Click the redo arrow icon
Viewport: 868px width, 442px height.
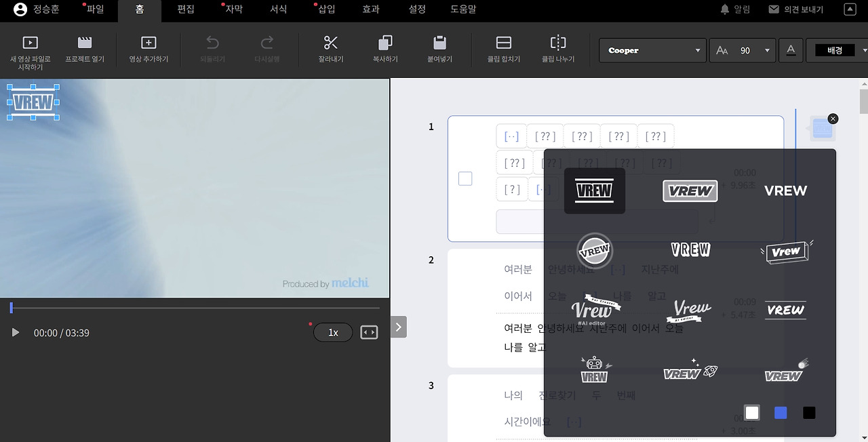click(x=267, y=43)
